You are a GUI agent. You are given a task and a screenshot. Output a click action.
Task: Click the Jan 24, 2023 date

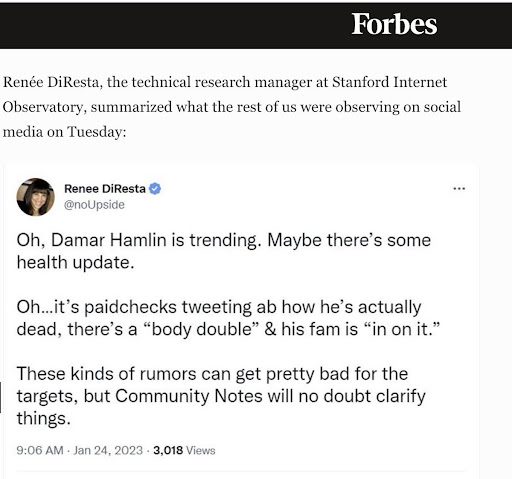pos(108,450)
